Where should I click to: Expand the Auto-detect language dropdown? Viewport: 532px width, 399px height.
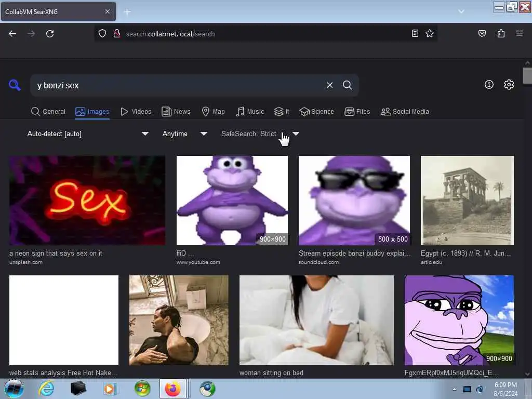pyautogui.click(x=87, y=134)
